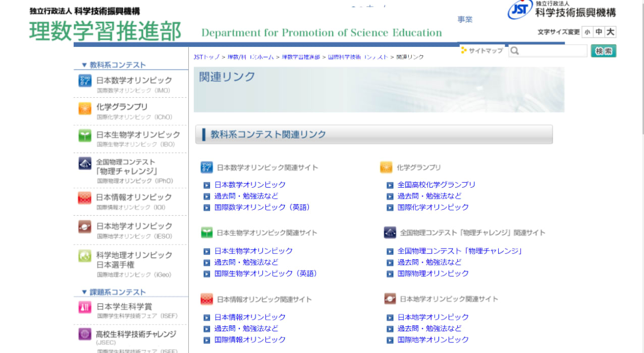Open 日本情報オリンピック in the sidebar menu

(134, 197)
